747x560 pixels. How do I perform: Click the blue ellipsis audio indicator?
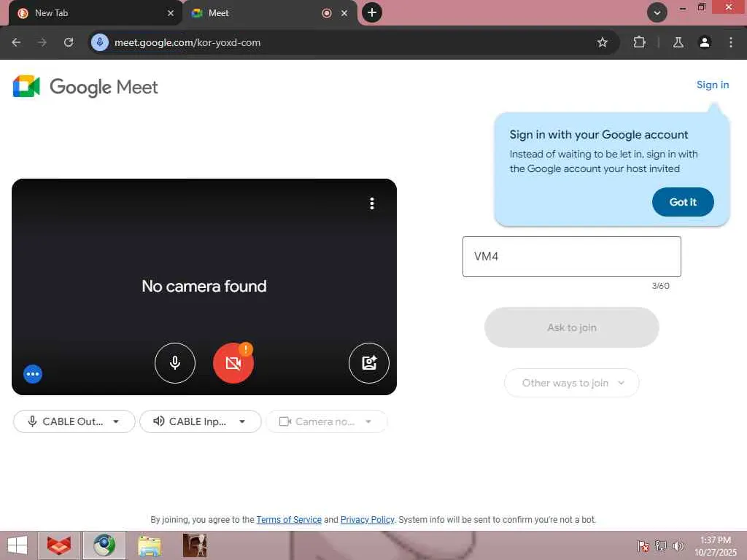(x=33, y=374)
